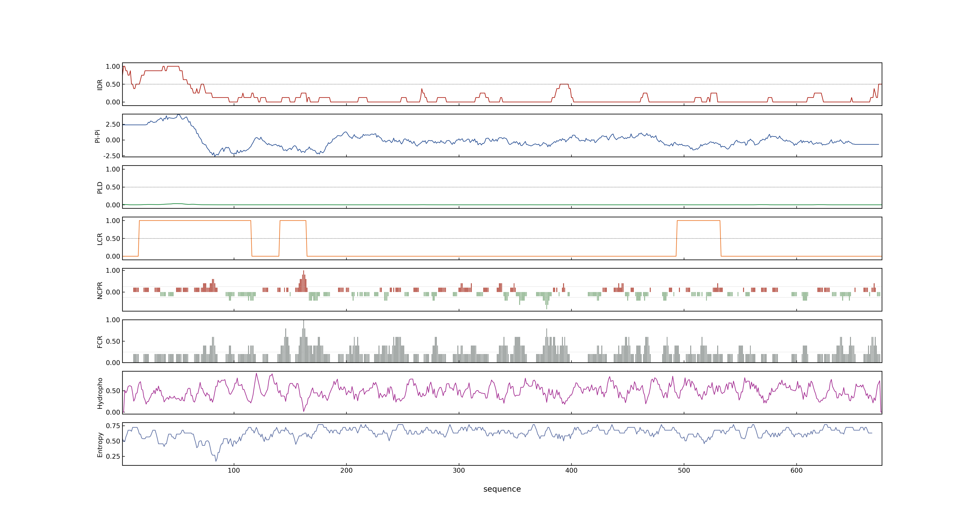980x523 pixels.
Task: Click the 1.00 tick on LCR axis
Action: point(113,221)
